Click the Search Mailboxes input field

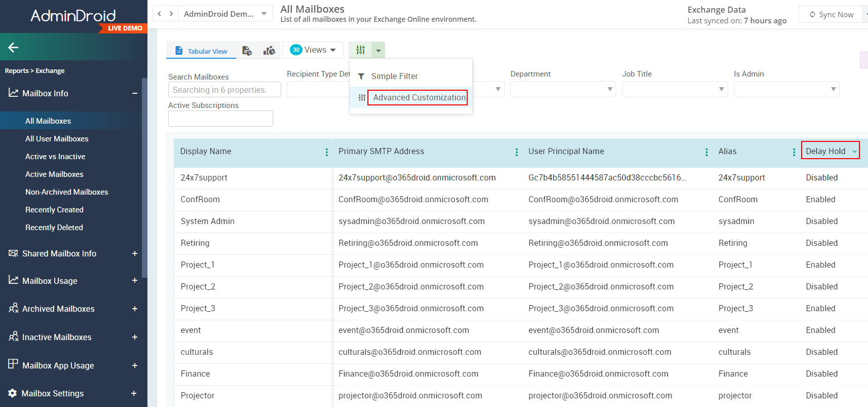[x=224, y=90]
